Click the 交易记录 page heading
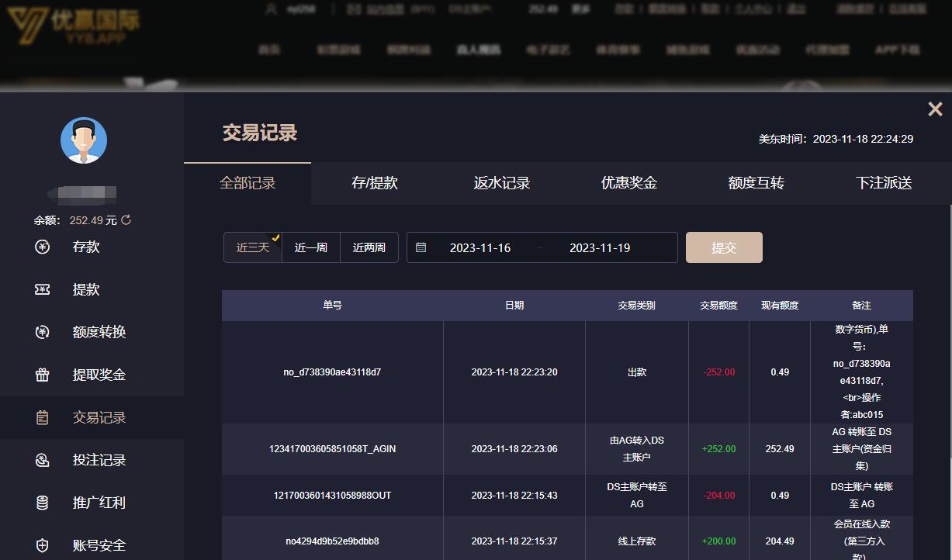Screen dimensions: 952x560 (260, 133)
